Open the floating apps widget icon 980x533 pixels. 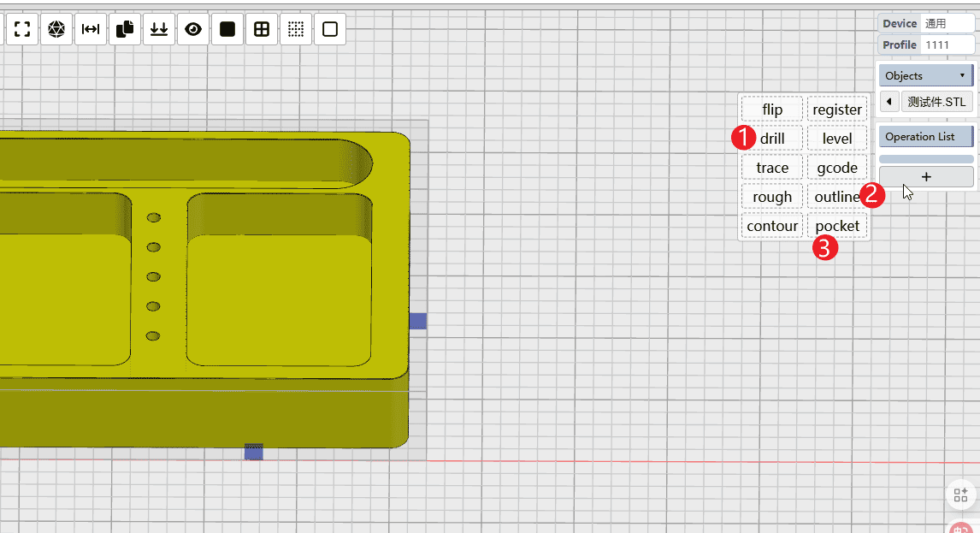(x=960, y=495)
